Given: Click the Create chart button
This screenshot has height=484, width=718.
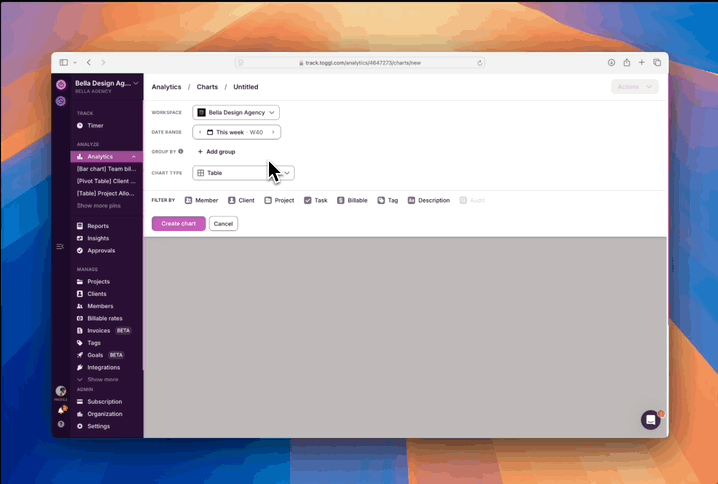Looking at the screenshot, I should point(178,224).
